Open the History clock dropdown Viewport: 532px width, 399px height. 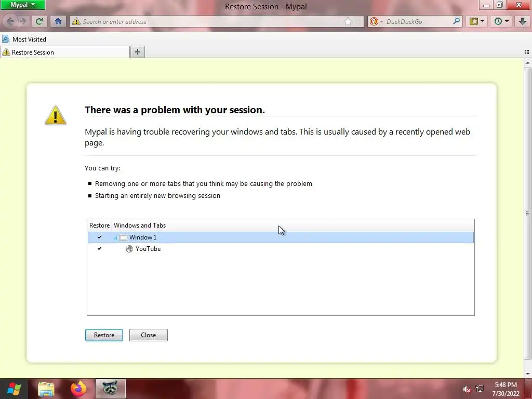(501, 21)
